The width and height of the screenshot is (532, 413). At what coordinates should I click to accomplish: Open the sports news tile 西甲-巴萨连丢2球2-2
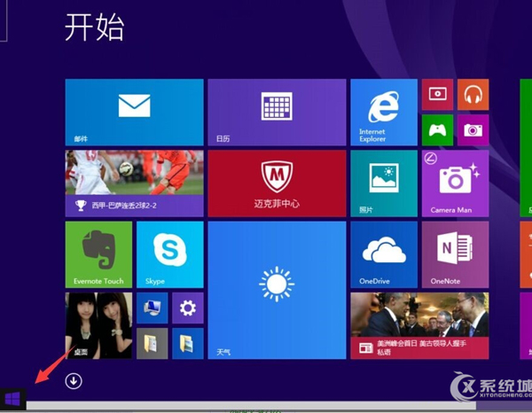135,183
